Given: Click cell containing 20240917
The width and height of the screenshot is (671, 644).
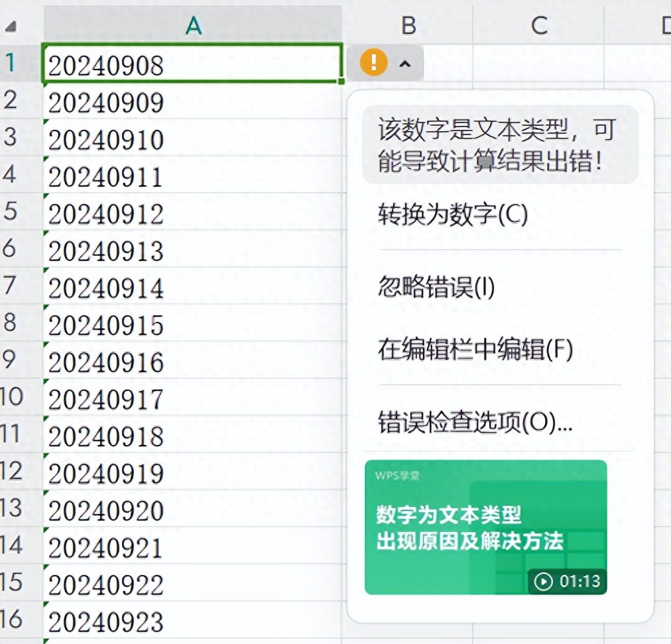Looking at the screenshot, I should [192, 397].
